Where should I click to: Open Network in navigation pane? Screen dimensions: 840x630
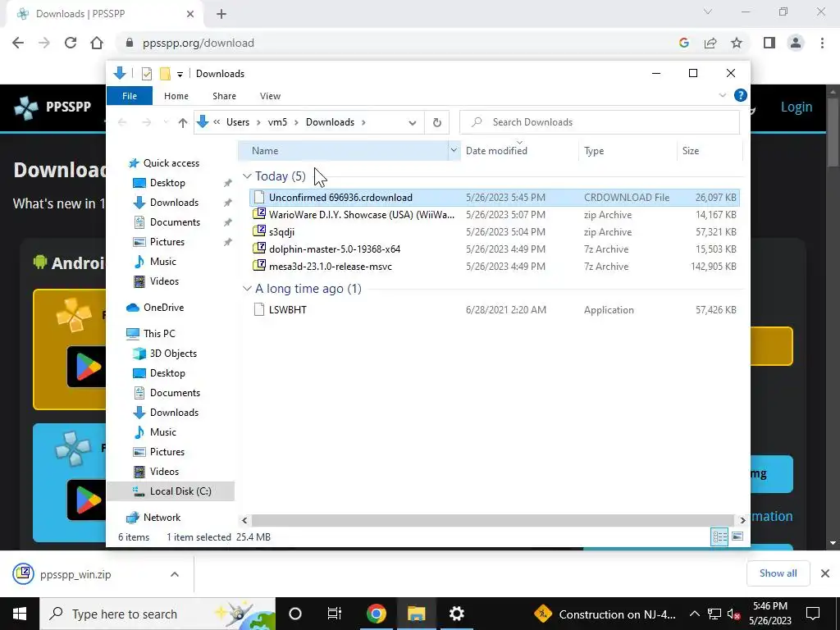pos(162,518)
